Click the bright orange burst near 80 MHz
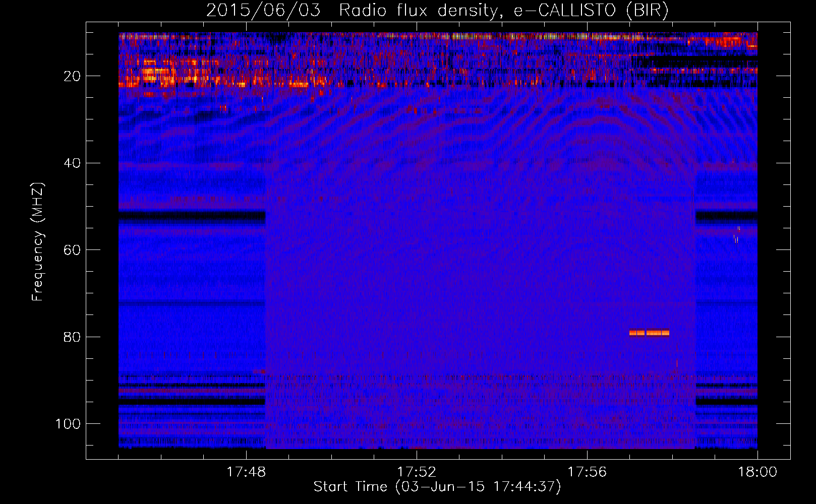 coord(649,333)
